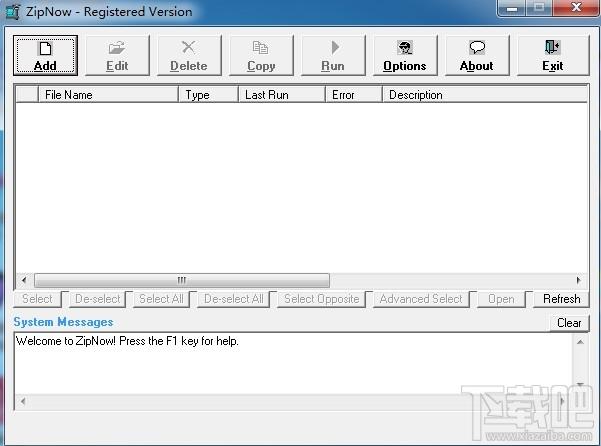Image resolution: width=601 pixels, height=446 pixels.
Task: Click the De-select All button
Action: tap(233, 299)
